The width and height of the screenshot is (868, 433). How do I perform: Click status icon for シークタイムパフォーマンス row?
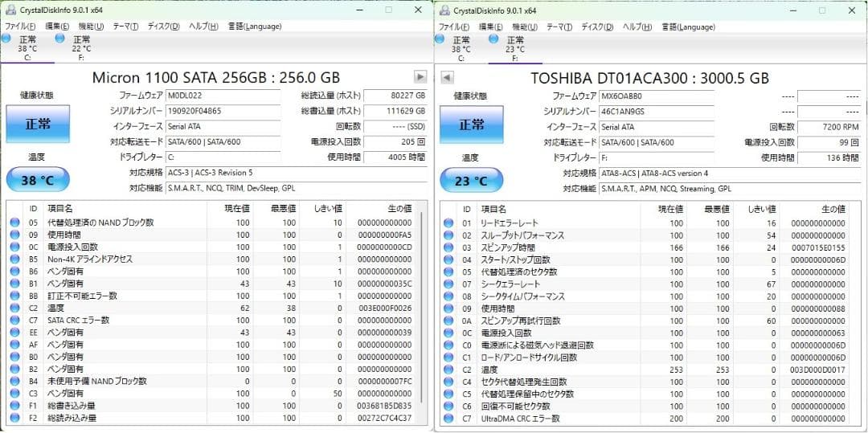[448, 296]
